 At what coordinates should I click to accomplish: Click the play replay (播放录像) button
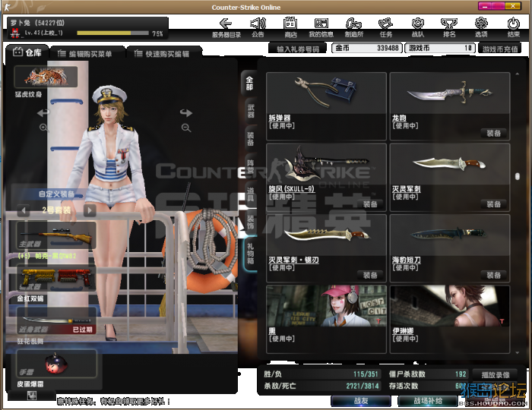click(495, 375)
